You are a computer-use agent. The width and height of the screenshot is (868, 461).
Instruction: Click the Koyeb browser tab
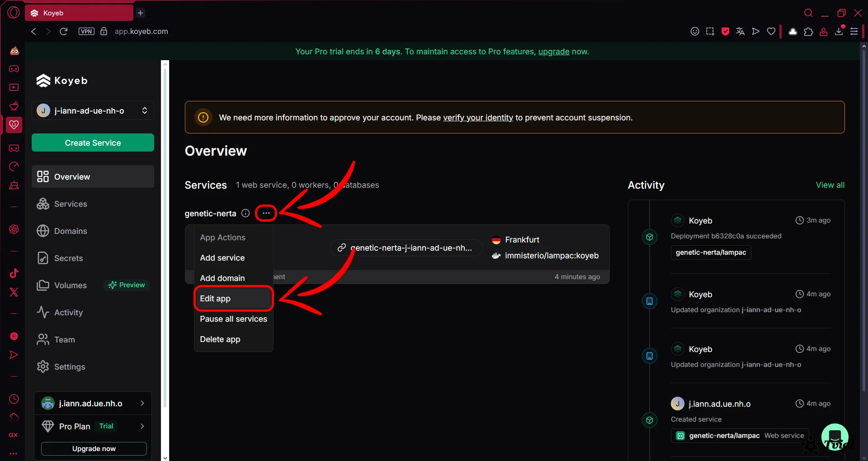[x=79, y=13]
